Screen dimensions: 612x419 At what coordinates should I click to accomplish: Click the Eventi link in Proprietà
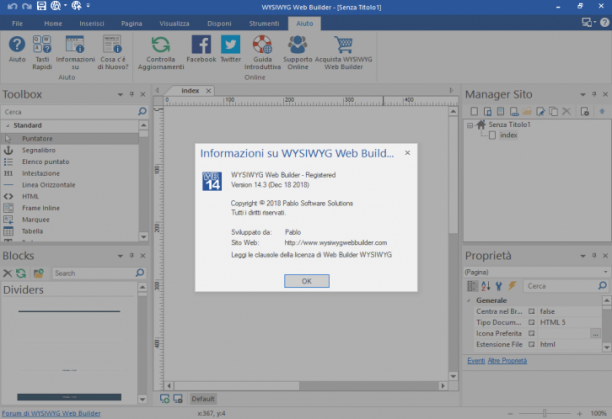(476, 360)
